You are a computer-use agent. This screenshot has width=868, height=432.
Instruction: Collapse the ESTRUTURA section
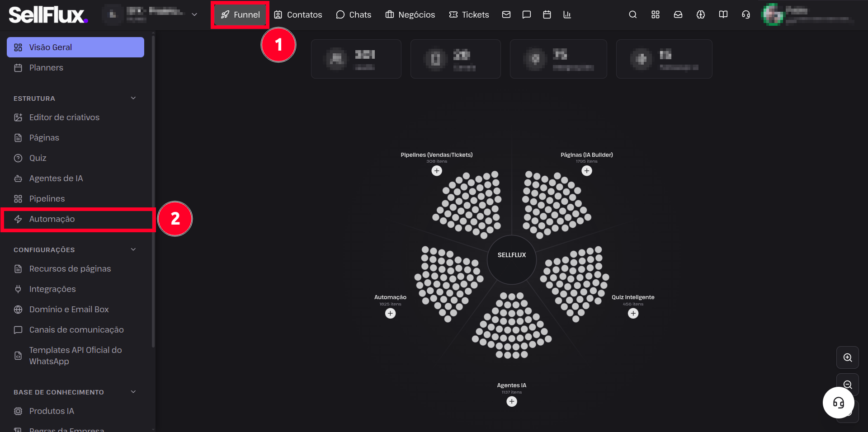[x=133, y=98]
